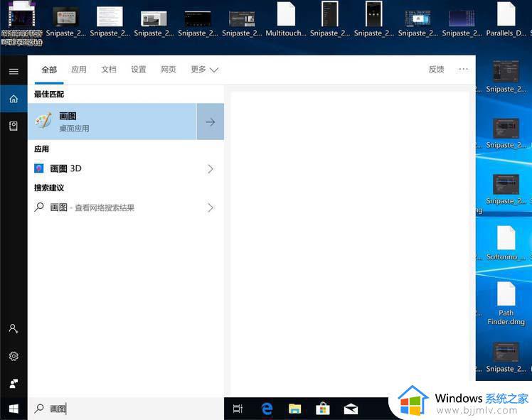This screenshot has height=420, width=532.
Task: Expand the arrow next to 画图 best match
Action: (x=211, y=122)
